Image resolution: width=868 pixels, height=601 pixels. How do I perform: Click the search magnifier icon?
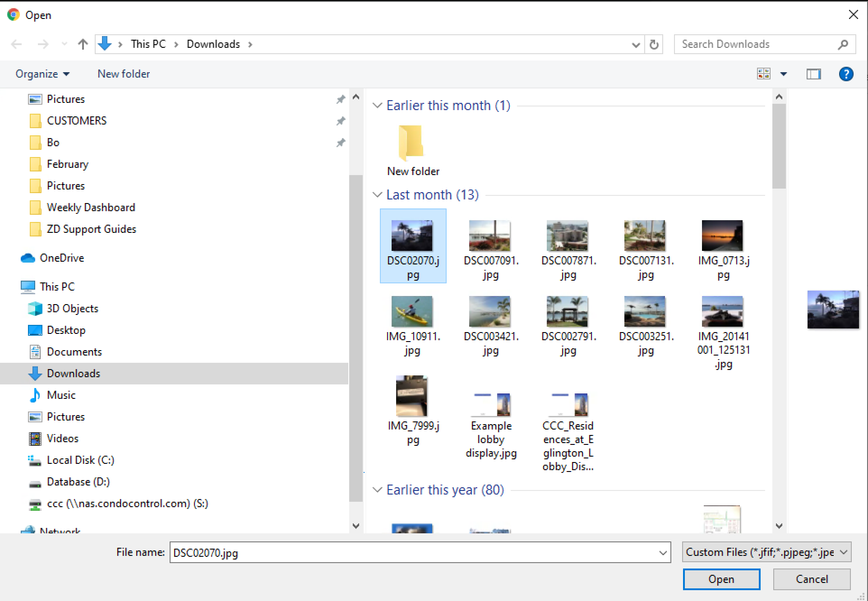point(843,44)
